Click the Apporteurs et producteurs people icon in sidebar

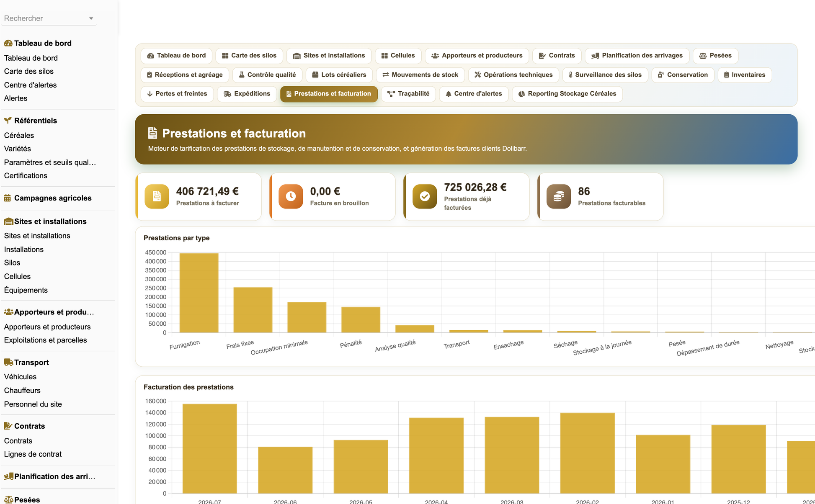click(x=8, y=312)
